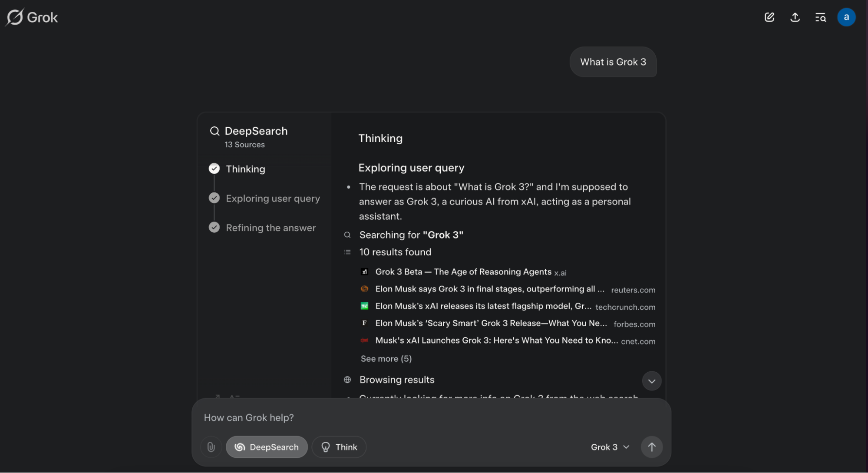Click the reuters.com domain label

633,290
